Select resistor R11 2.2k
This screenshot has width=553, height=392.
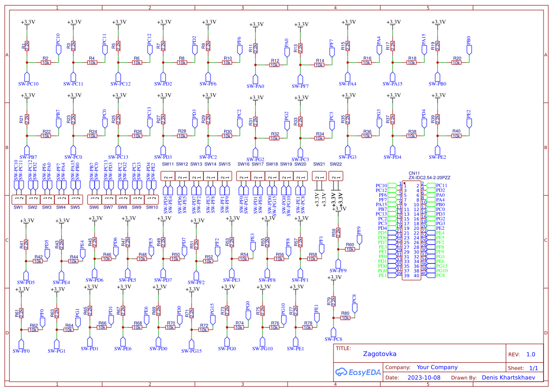coord(255,48)
